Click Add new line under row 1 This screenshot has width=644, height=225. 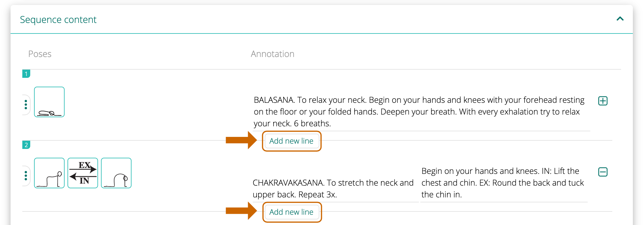pyautogui.click(x=291, y=141)
